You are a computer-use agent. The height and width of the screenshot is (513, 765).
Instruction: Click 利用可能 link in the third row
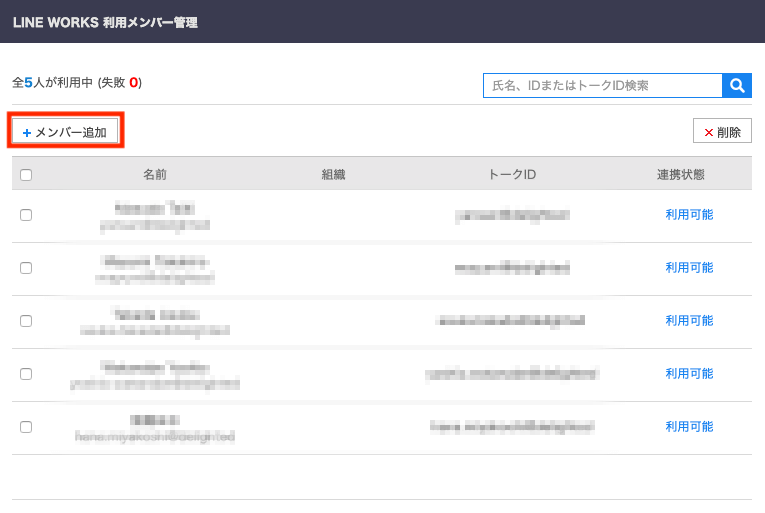[689, 321]
